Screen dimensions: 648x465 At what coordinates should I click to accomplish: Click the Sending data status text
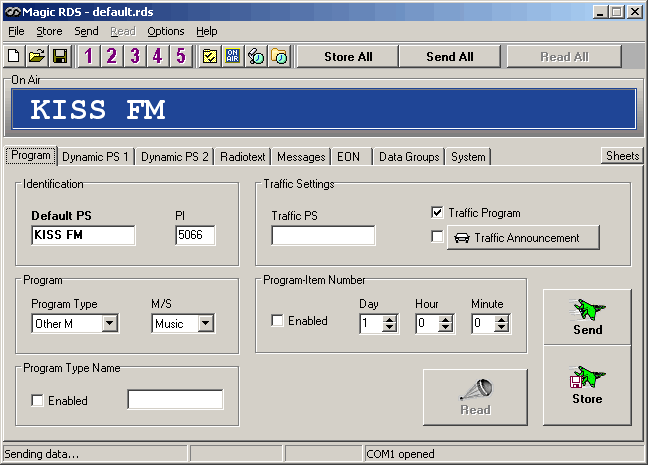pyautogui.click(x=41, y=454)
